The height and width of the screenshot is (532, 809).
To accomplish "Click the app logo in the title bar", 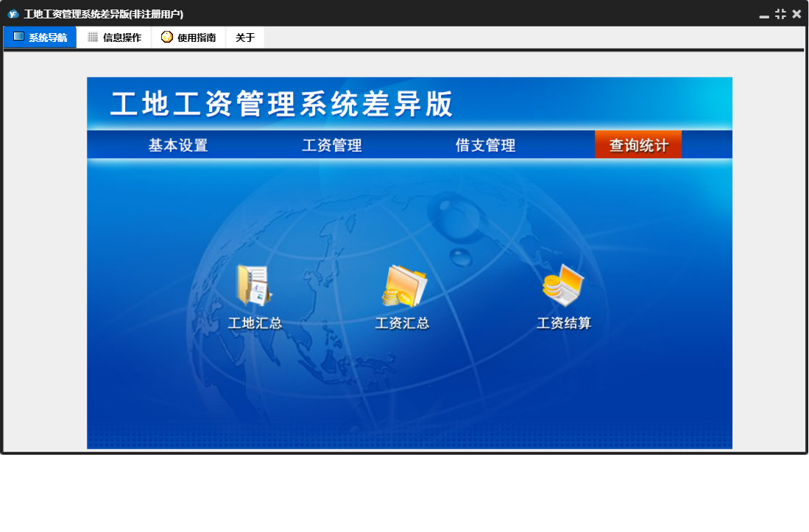I will 13,14.
